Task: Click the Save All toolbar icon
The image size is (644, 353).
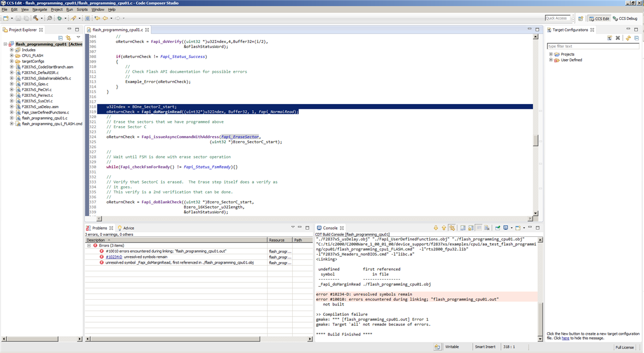Action: (26, 18)
